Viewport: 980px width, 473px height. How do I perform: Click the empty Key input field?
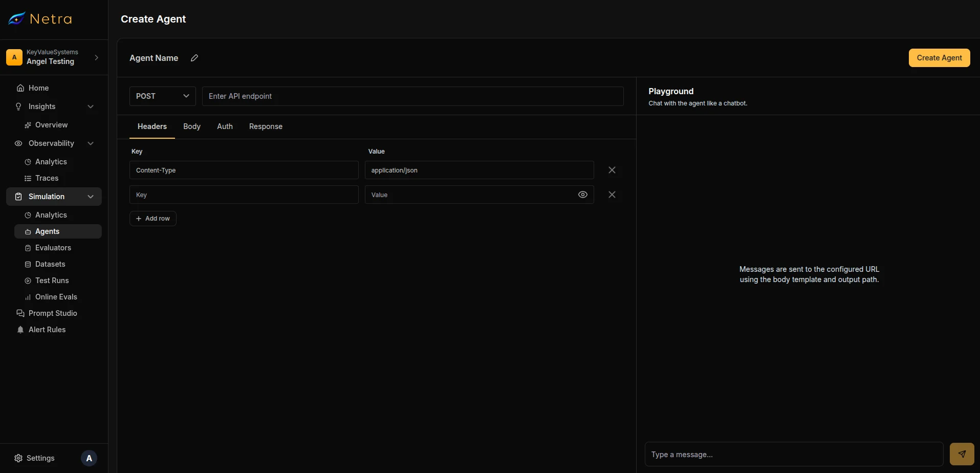pyautogui.click(x=244, y=195)
